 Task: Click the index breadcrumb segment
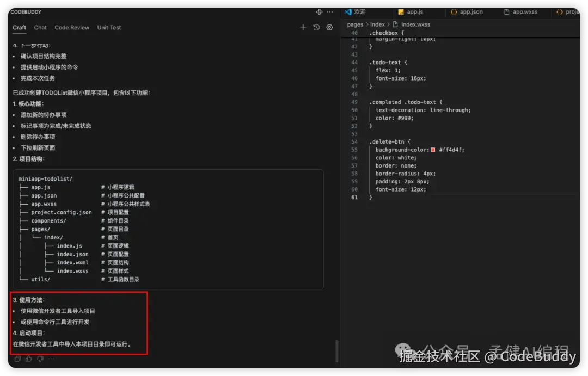tap(377, 24)
